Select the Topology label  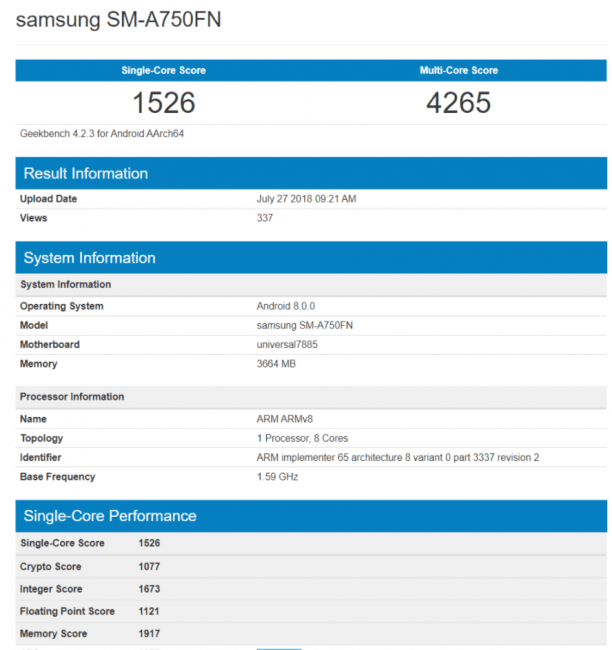coord(41,439)
